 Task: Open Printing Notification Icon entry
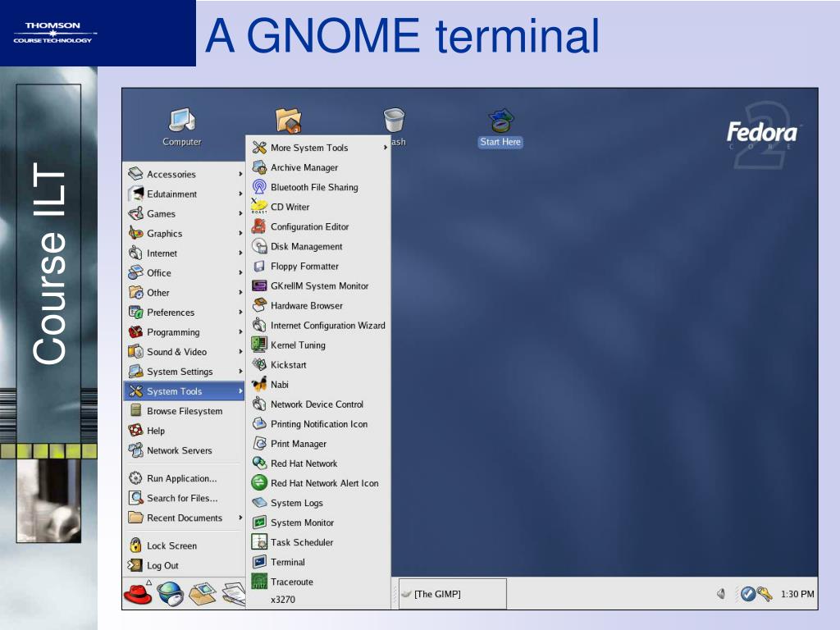point(318,424)
